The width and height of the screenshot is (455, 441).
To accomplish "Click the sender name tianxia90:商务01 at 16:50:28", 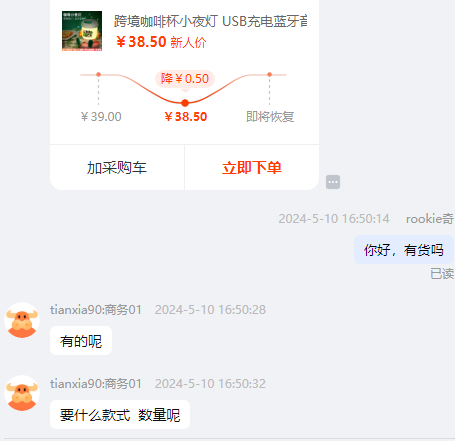I will pos(96,310).
